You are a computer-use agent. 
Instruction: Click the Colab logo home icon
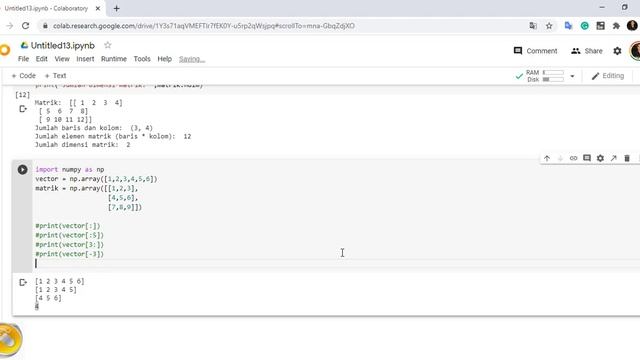coord(4,50)
